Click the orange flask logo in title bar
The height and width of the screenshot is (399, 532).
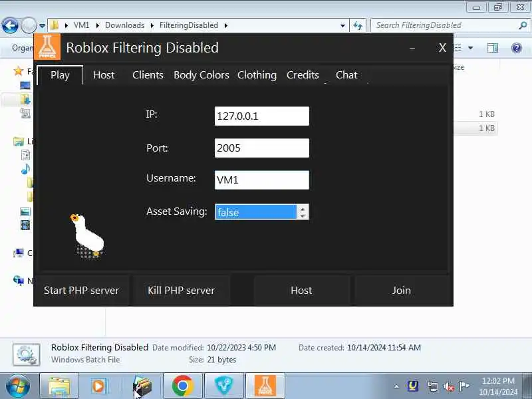coord(47,47)
